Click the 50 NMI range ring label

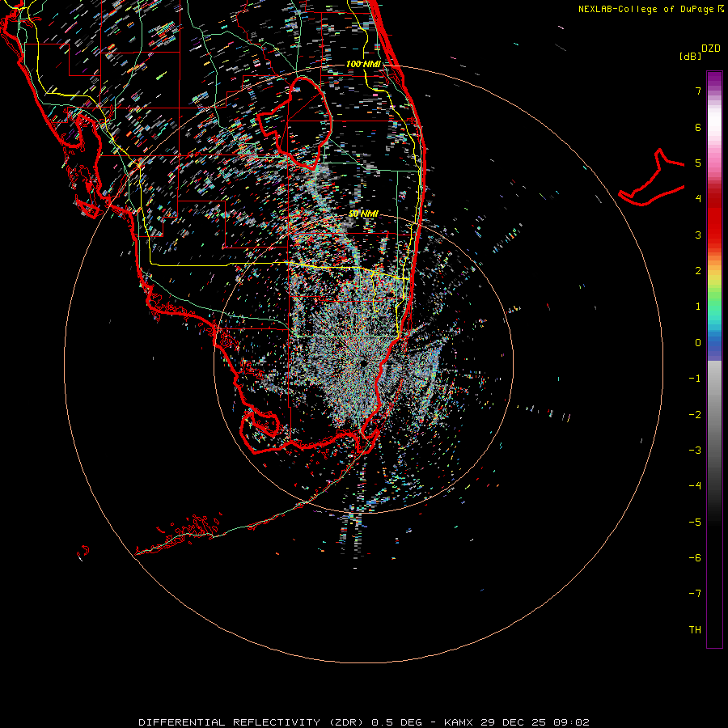[363, 214]
